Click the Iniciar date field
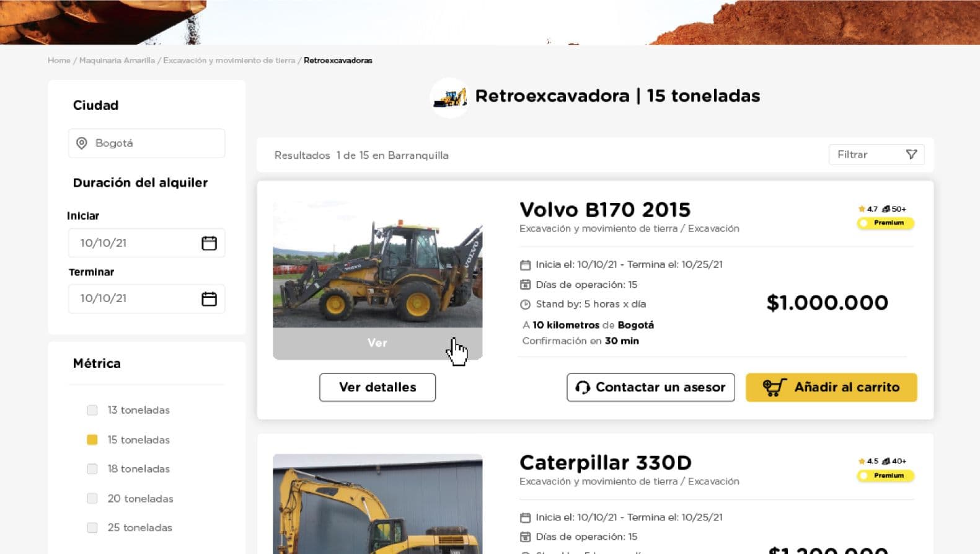This screenshot has height=554, width=980. (146, 243)
